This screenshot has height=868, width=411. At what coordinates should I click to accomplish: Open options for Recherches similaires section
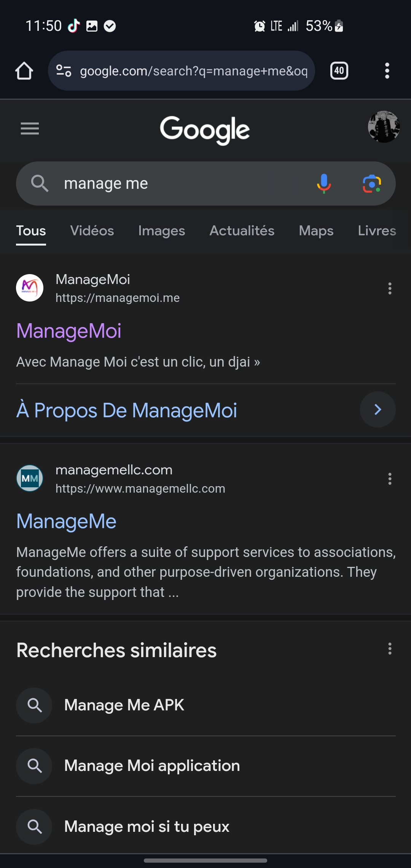click(x=390, y=649)
